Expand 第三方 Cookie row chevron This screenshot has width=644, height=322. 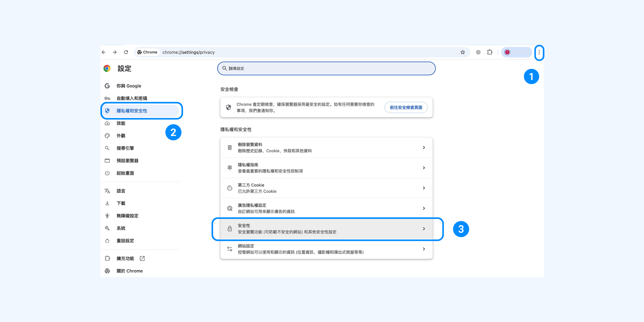pos(424,188)
